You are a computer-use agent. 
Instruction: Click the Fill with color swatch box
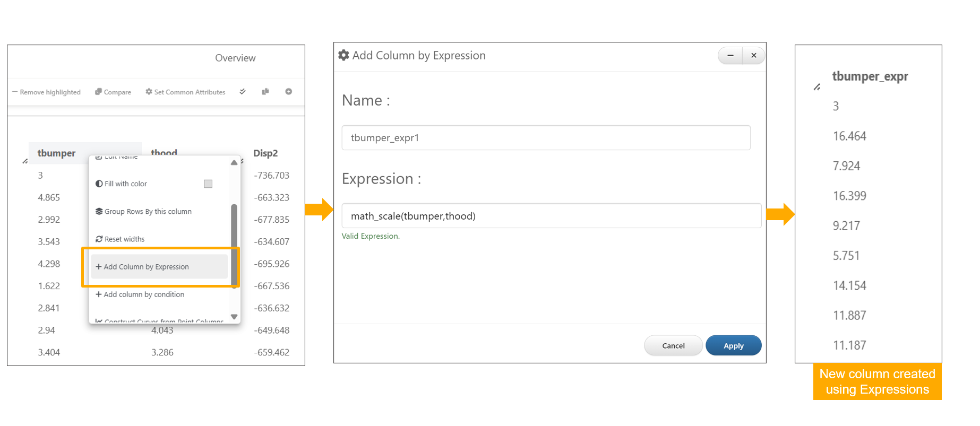[x=208, y=184]
